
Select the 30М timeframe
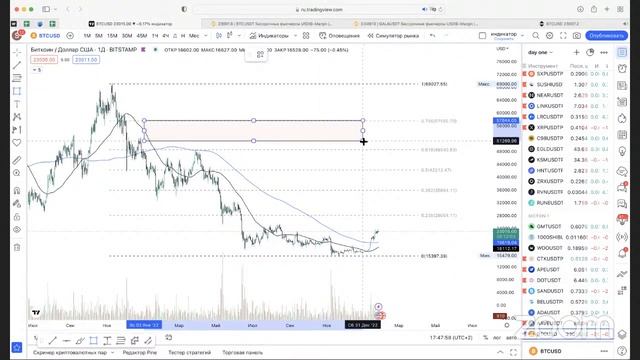[x=127, y=36]
